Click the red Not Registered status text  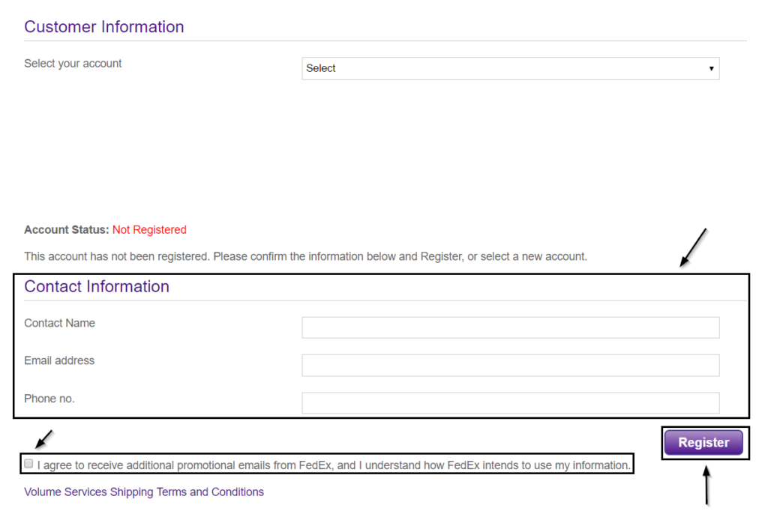point(149,230)
